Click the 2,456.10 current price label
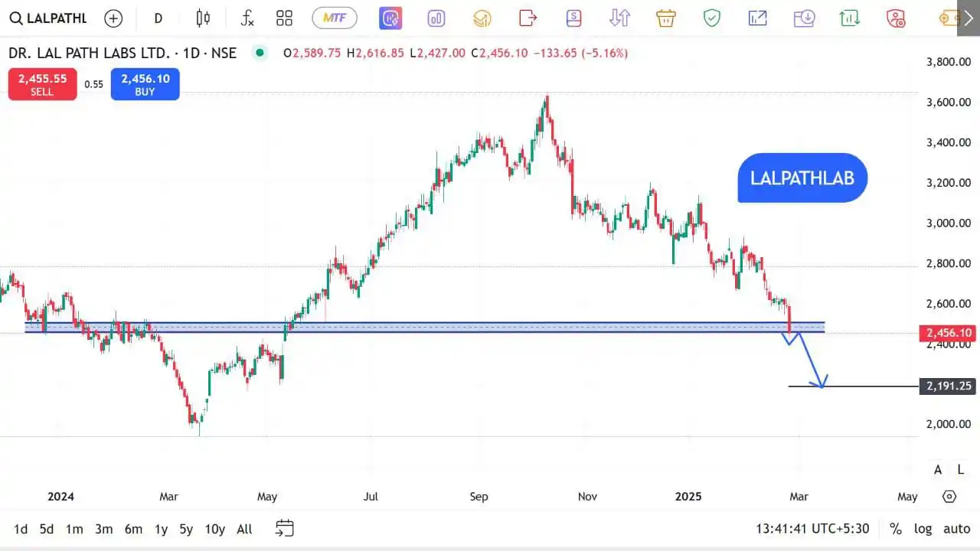 [949, 333]
